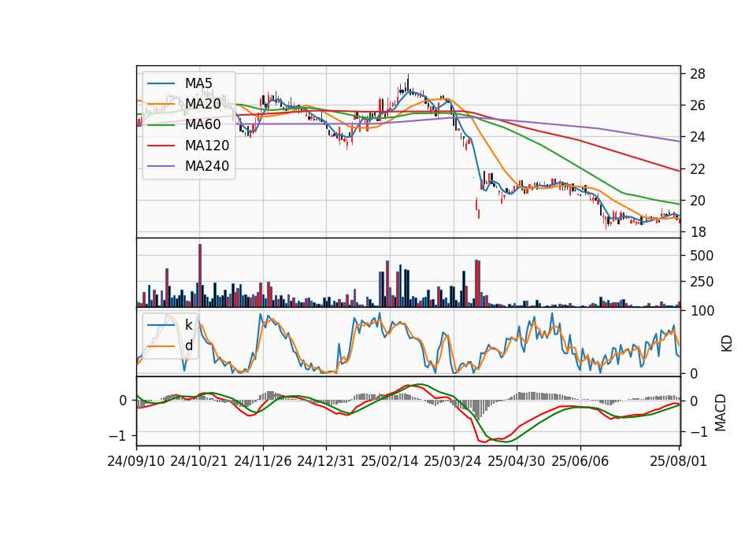Click the MA20 legend label

pos(203,104)
